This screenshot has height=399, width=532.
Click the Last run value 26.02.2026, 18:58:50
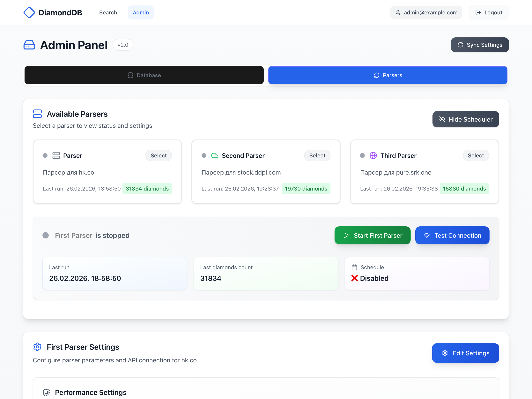click(85, 278)
